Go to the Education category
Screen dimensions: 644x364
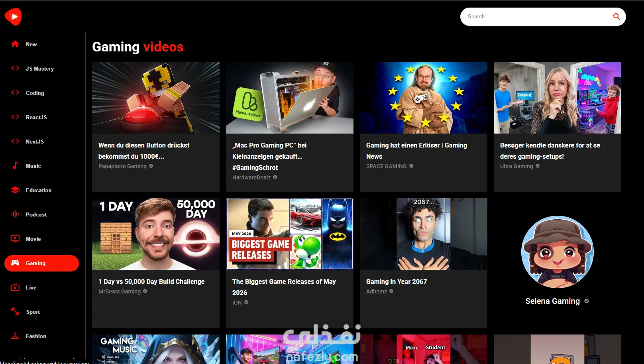click(41, 190)
